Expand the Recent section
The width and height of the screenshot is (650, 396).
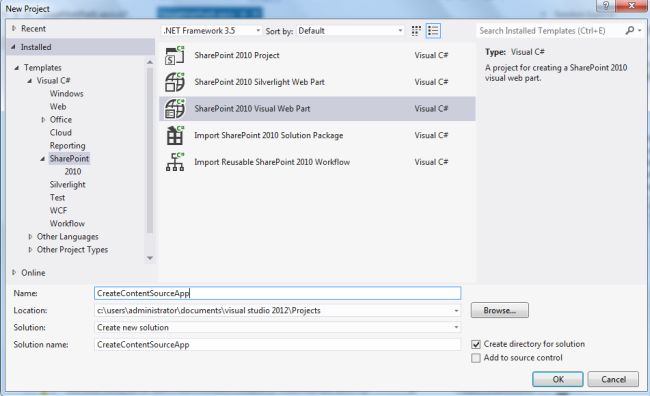tap(14, 29)
